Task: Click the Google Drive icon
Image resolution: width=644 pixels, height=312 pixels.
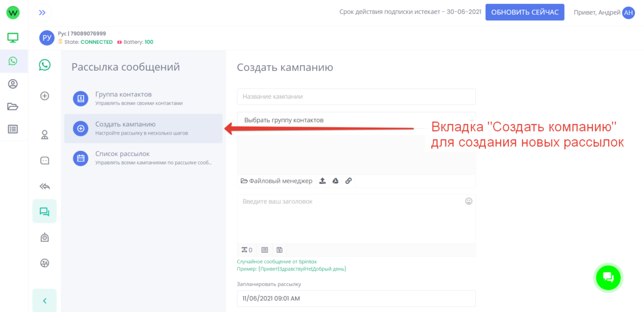Action: 335,181
